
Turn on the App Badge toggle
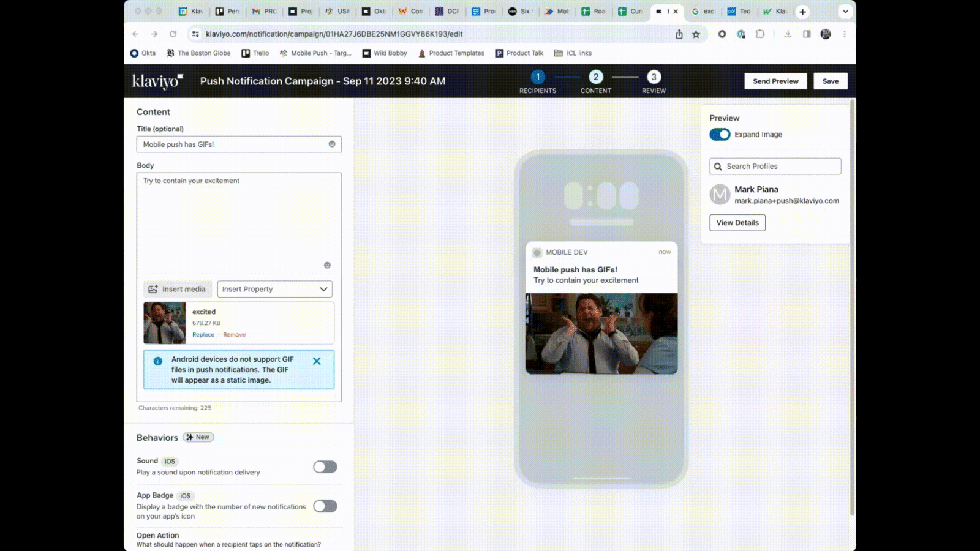pos(325,506)
